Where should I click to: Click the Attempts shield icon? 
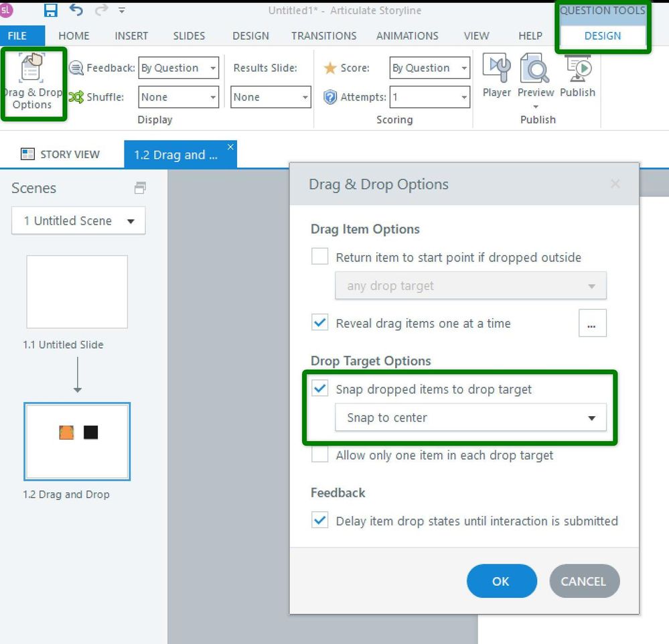coord(329,97)
